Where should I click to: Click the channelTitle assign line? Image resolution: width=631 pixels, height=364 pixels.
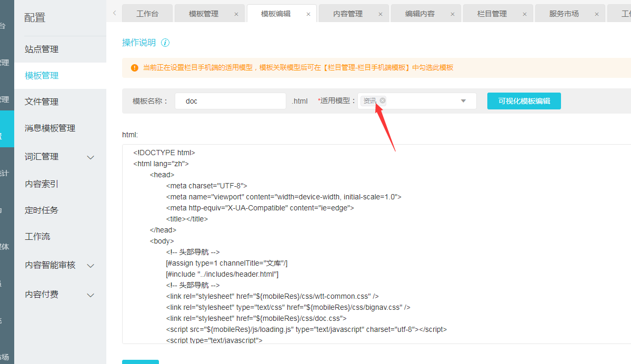(227, 264)
